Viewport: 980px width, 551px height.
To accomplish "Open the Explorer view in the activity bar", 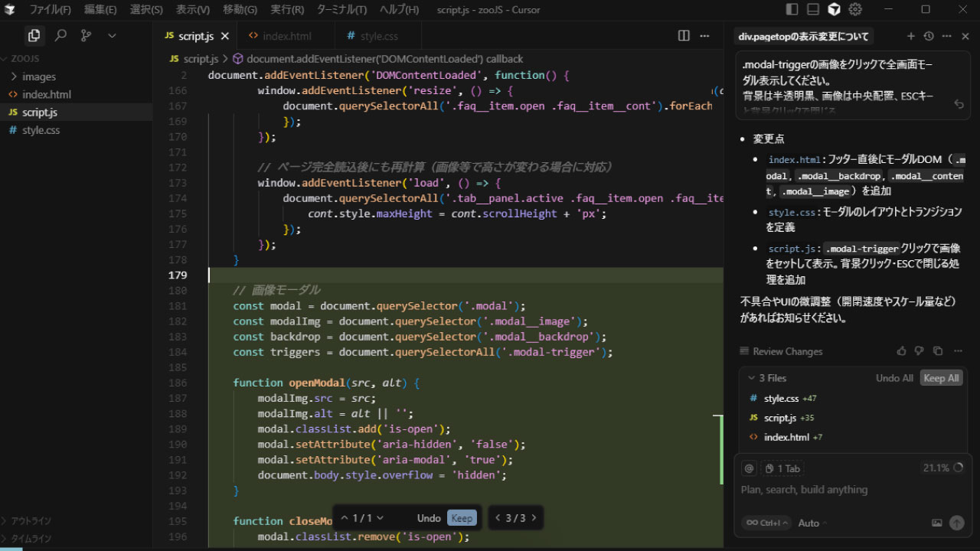I will pos(34,35).
